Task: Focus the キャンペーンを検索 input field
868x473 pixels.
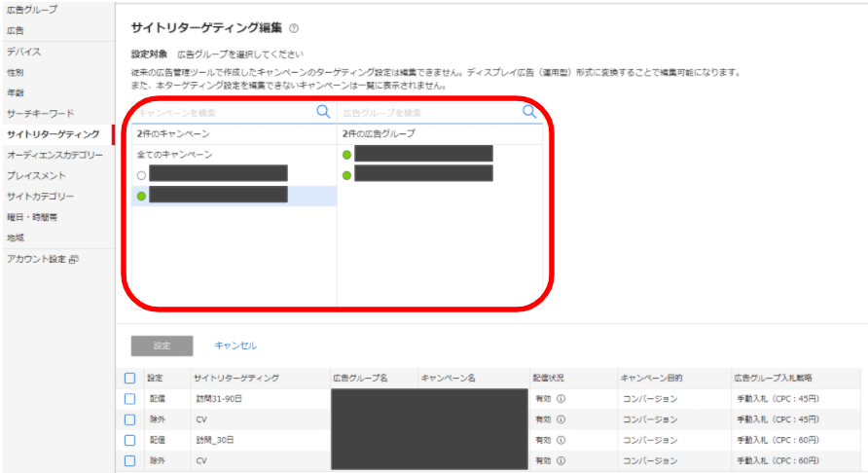Action: [x=224, y=113]
